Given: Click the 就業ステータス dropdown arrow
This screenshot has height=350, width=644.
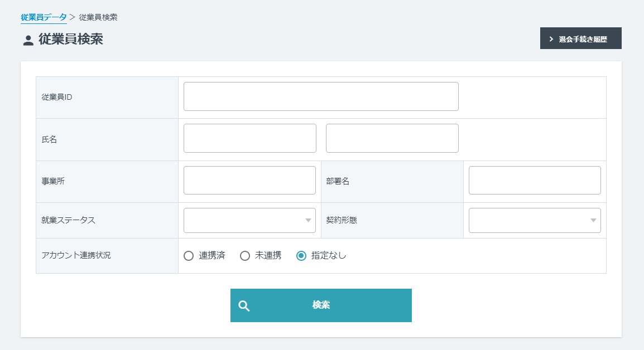Looking at the screenshot, I should point(308,220).
